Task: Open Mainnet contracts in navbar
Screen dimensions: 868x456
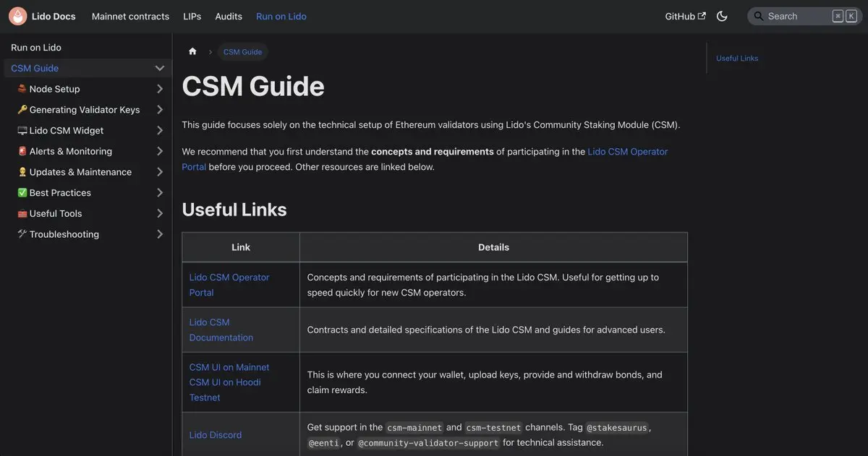Action: 130,16
